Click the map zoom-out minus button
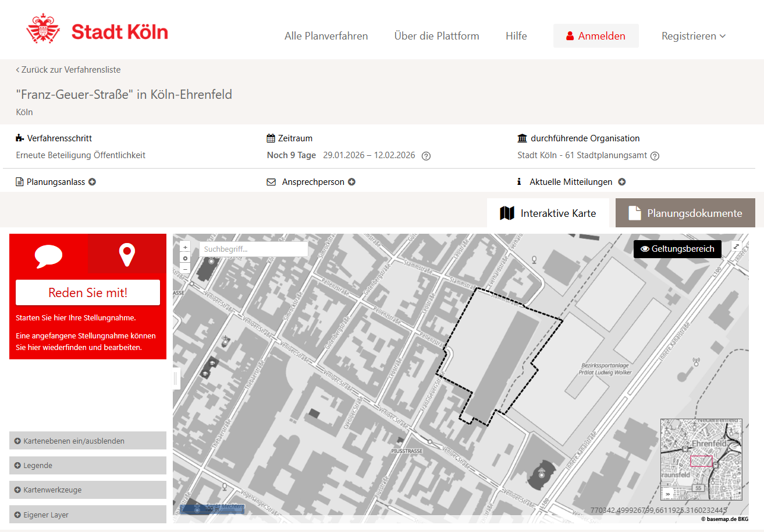 185,269
